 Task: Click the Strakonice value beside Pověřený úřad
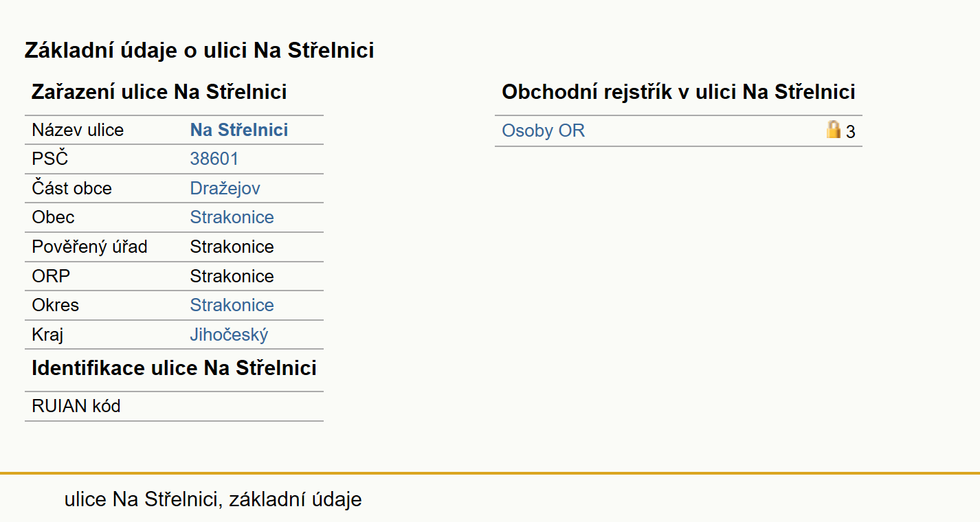click(x=232, y=247)
